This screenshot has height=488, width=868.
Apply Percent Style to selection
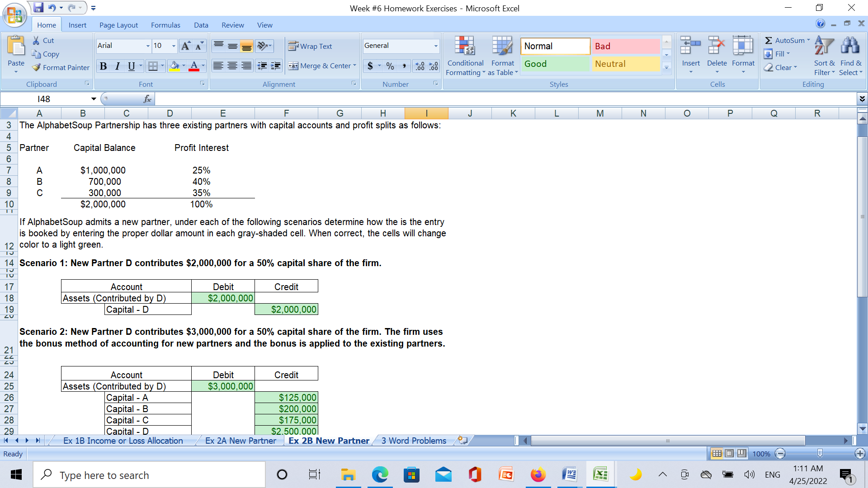pyautogui.click(x=390, y=66)
